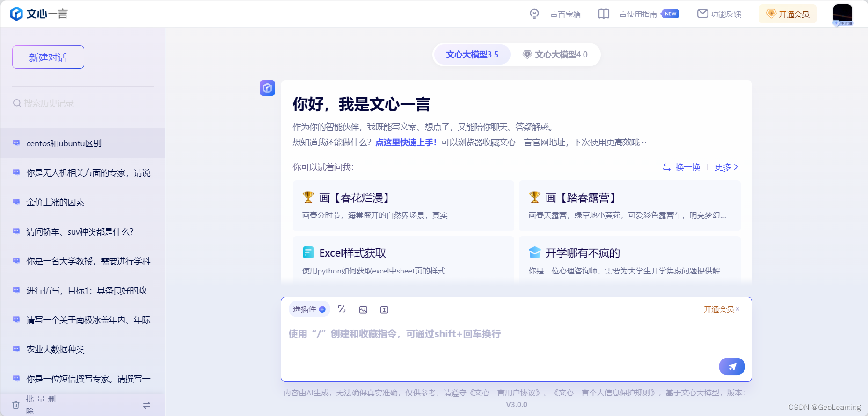Click the image upload icon
The image size is (868, 416).
(x=363, y=309)
